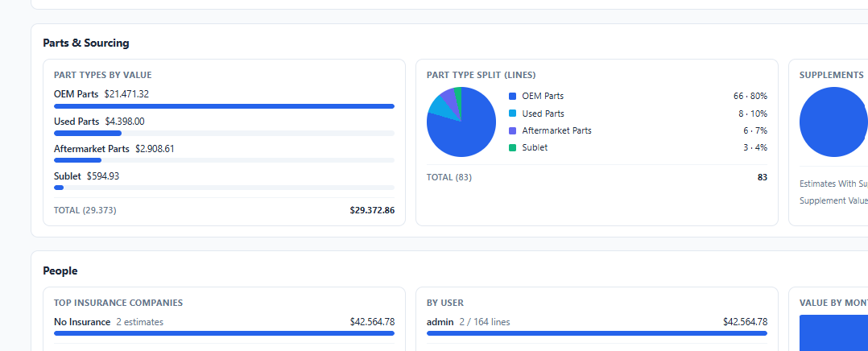Click the 'SUPPLEMENTS' card title

(x=832, y=76)
